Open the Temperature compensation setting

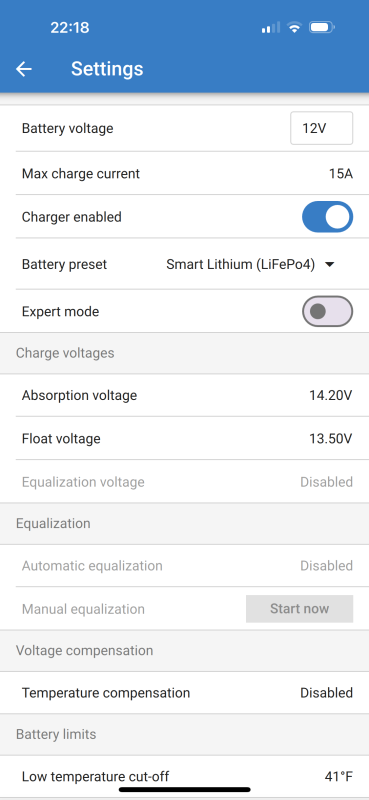point(184,693)
